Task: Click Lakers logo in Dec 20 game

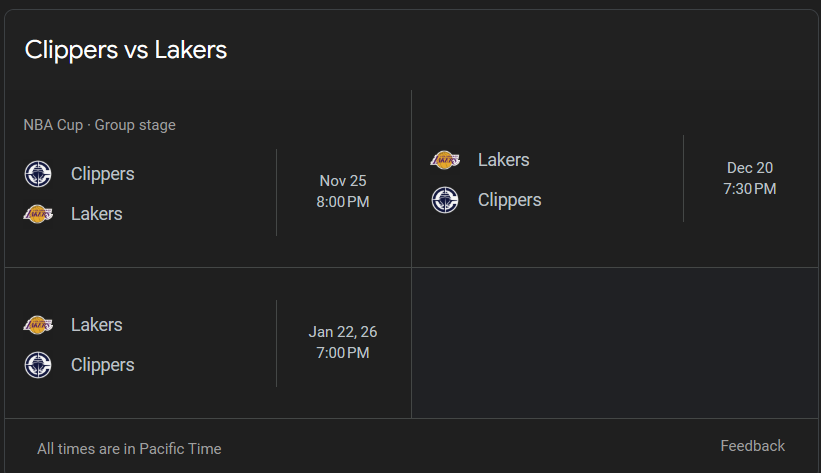Action: coord(445,160)
